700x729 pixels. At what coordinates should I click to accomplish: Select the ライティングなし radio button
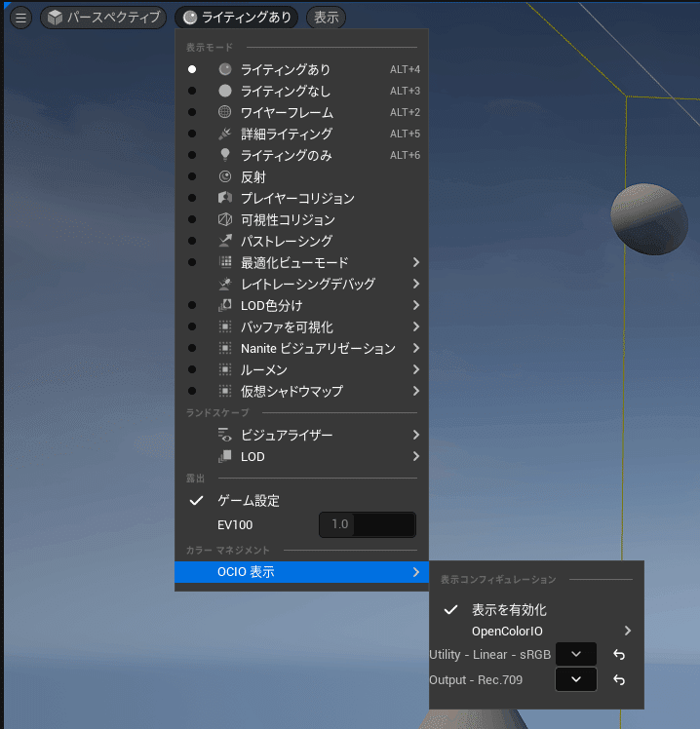pyautogui.click(x=192, y=91)
